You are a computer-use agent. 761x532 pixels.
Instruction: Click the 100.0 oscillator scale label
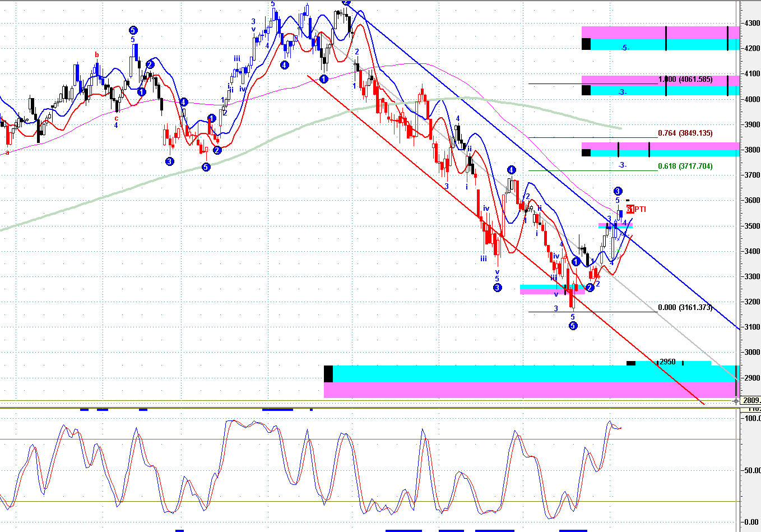click(752, 418)
